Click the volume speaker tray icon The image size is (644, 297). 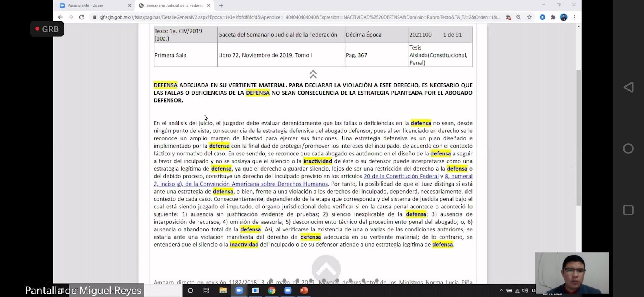pyautogui.click(x=525, y=290)
